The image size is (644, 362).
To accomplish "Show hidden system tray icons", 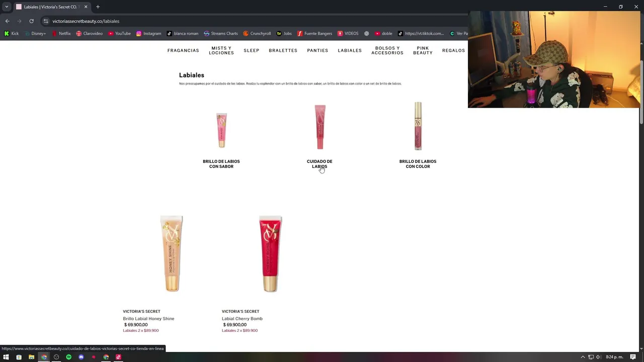I will [583, 357].
